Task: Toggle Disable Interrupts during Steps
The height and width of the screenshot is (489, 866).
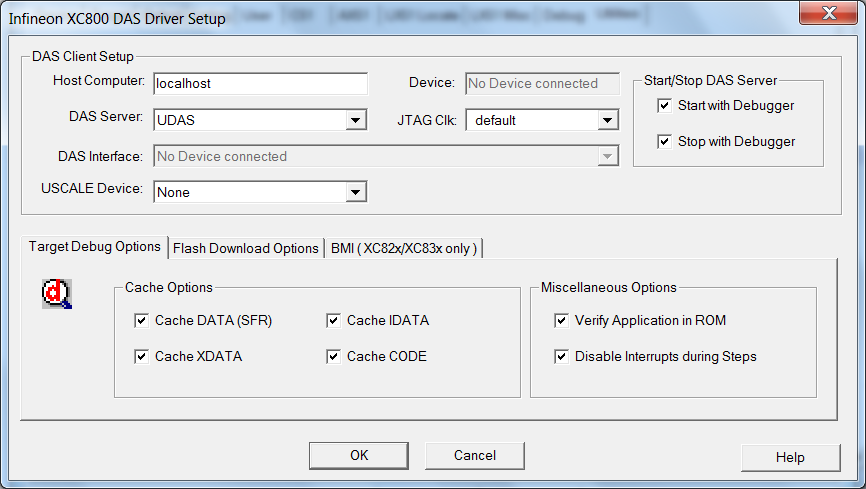Action: pos(561,356)
